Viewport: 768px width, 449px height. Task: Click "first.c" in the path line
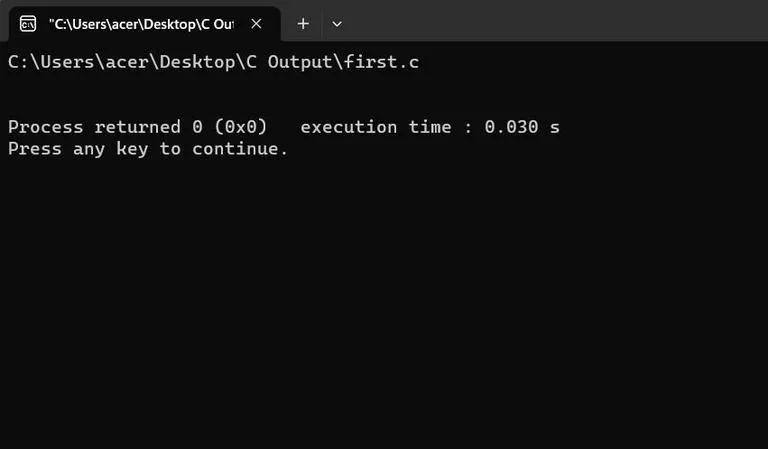point(381,62)
